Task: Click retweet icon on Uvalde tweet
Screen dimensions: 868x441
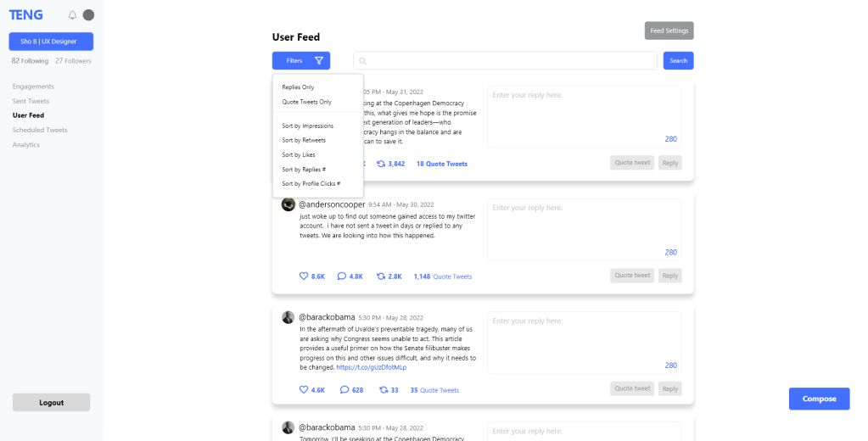Action: point(384,390)
